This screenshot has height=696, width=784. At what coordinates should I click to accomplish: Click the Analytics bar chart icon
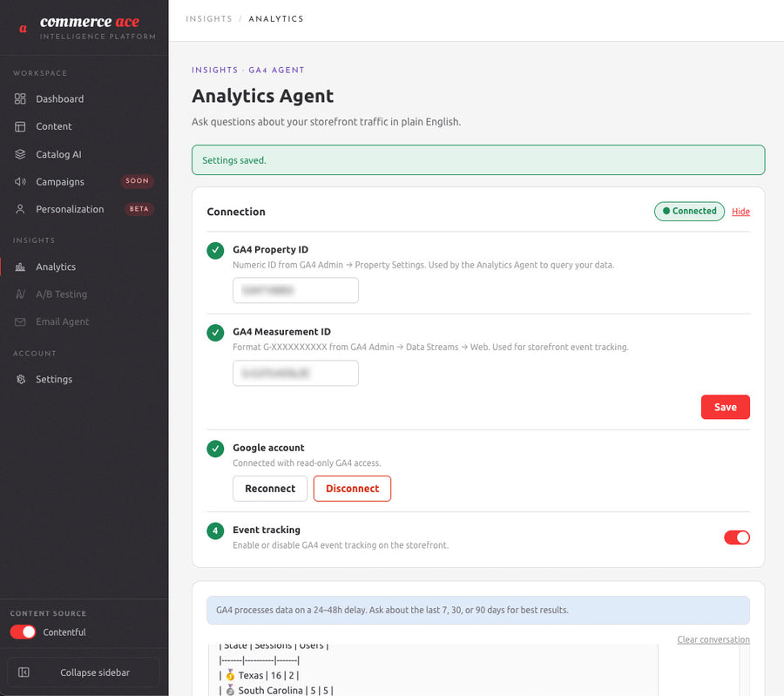pyautogui.click(x=20, y=267)
